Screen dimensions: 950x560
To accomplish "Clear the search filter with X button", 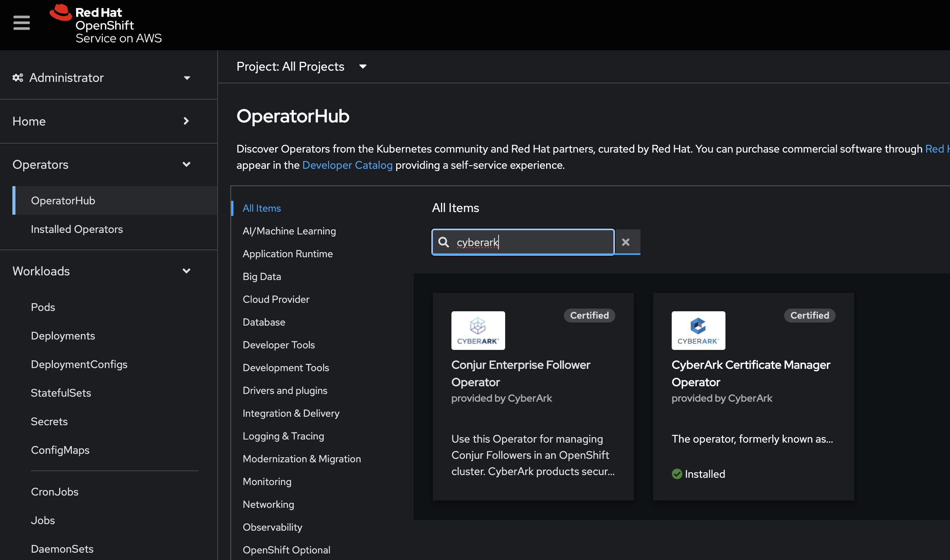I will click(x=626, y=242).
